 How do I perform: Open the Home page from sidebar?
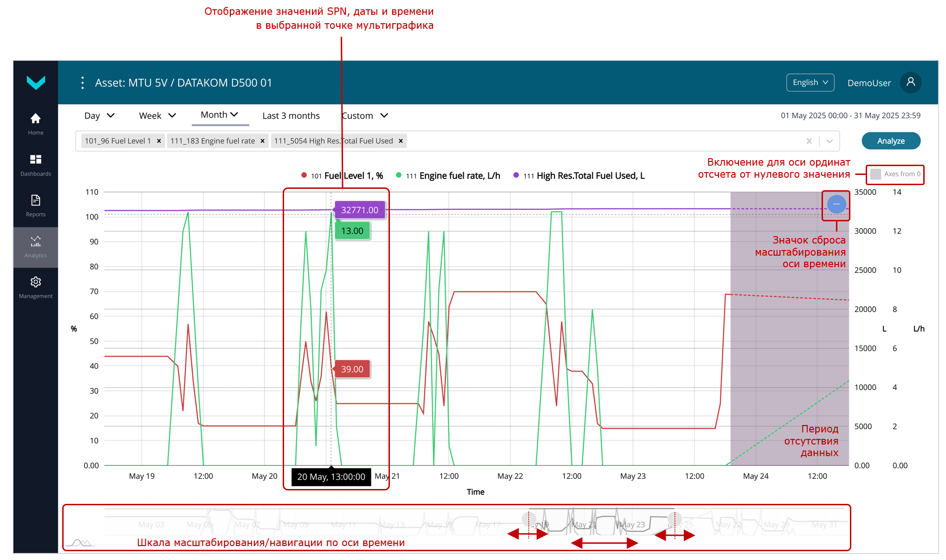(x=35, y=123)
